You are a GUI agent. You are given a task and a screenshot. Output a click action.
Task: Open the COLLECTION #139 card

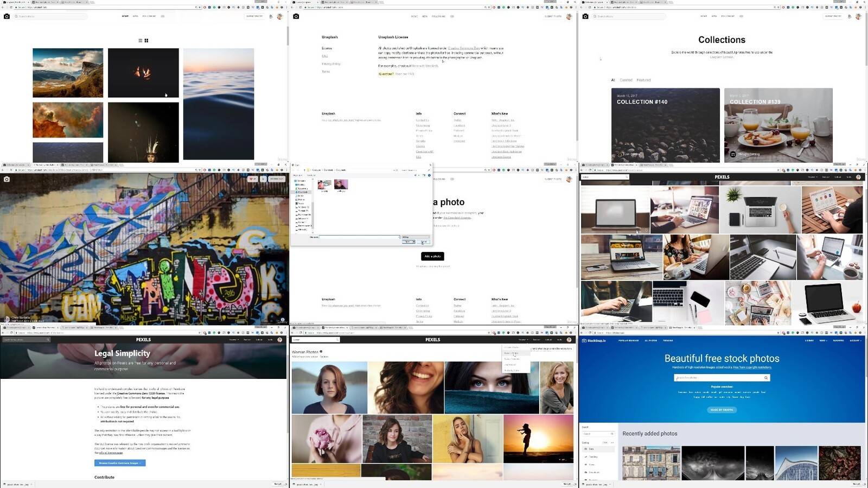(778, 125)
